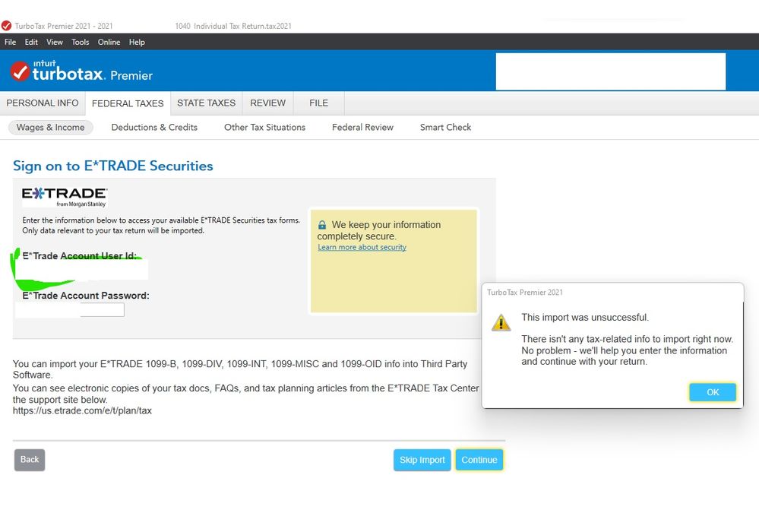Screen dimensions: 759x532
Task: Click the TurboTax red checkmark logo
Action: click(x=20, y=71)
